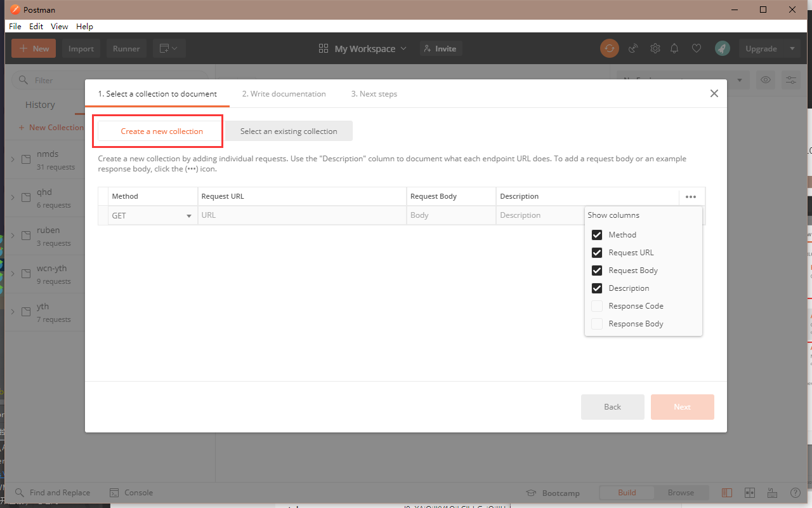This screenshot has height=508, width=812.
Task: Click the new window icon button
Action: (169, 48)
